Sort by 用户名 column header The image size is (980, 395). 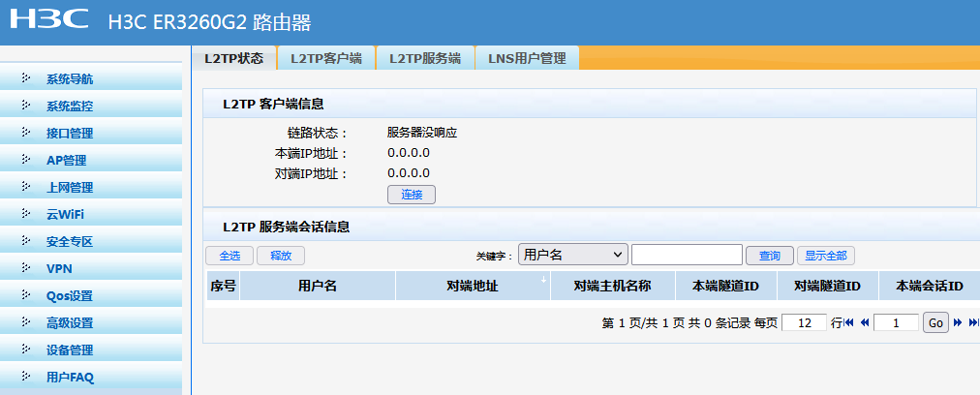click(318, 287)
